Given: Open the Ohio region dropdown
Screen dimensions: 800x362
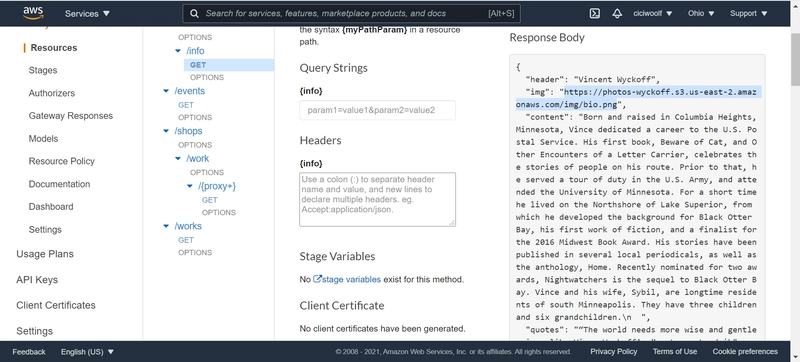Looking at the screenshot, I should pos(701,14).
